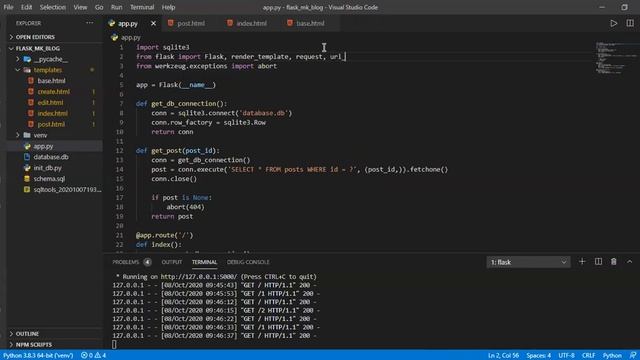Image resolution: width=640 pixels, height=360 pixels.
Task: Open the Run menu
Action: click(x=116, y=7)
